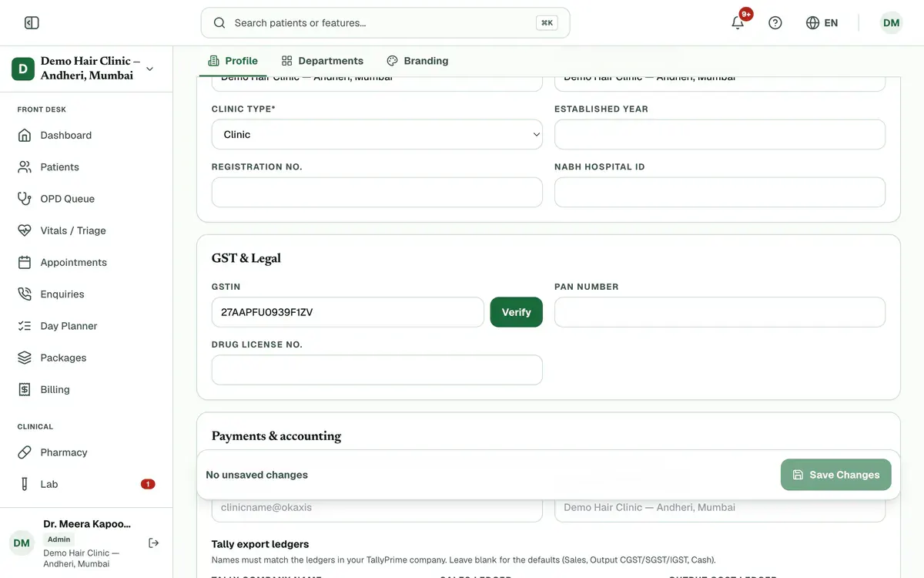Image resolution: width=924 pixels, height=578 pixels.
Task: Click the Admin role badge
Action: pyautogui.click(x=59, y=539)
